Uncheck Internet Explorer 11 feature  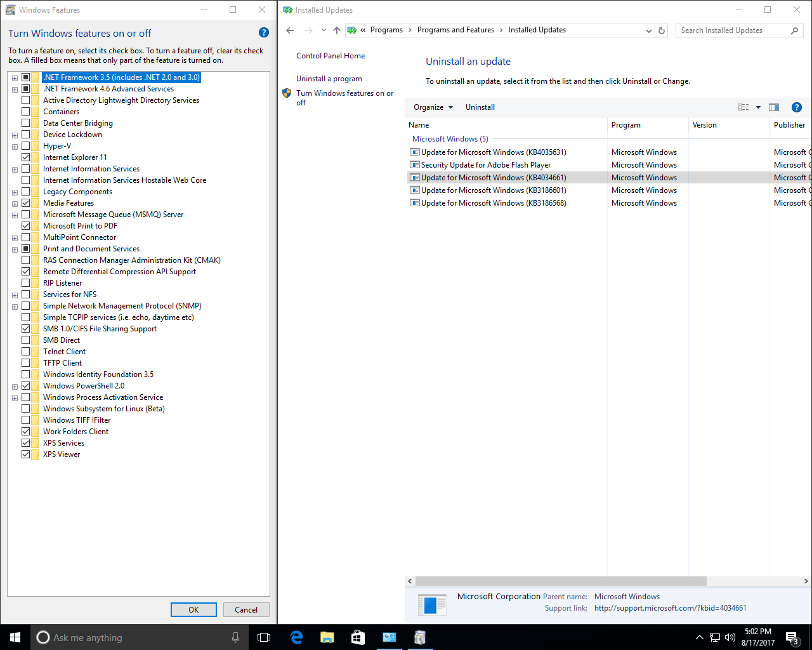(26, 157)
